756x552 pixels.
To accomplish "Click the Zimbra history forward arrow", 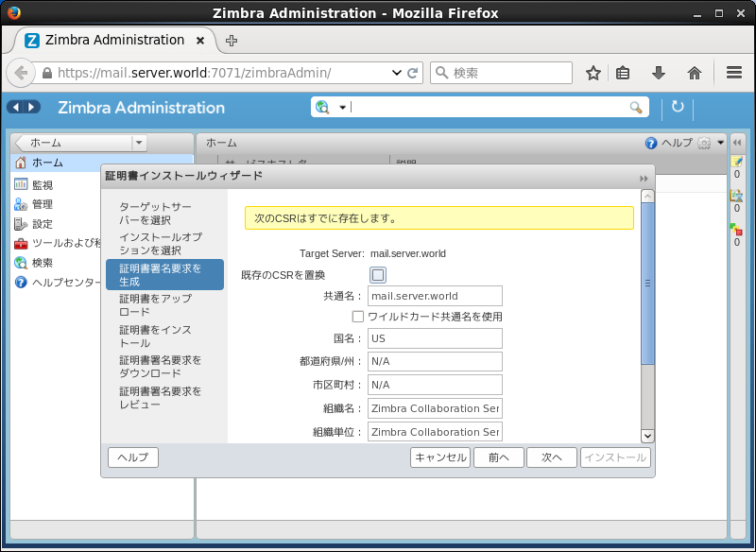I will [x=32, y=107].
